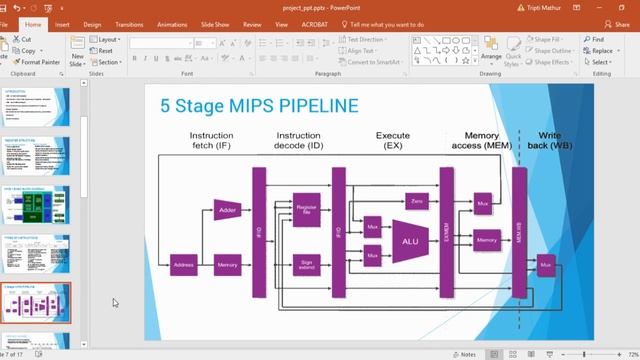
Task: Adjust the zoom slider handle
Action: [584, 354]
